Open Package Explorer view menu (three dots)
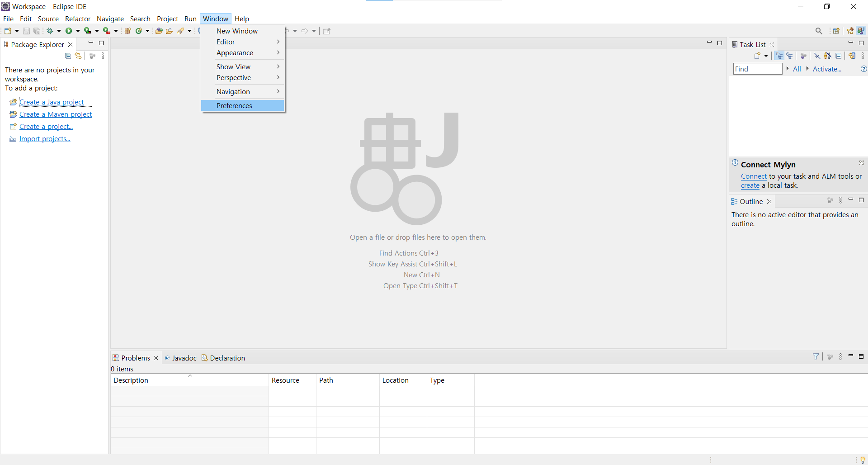The height and width of the screenshot is (465, 868). click(x=103, y=56)
